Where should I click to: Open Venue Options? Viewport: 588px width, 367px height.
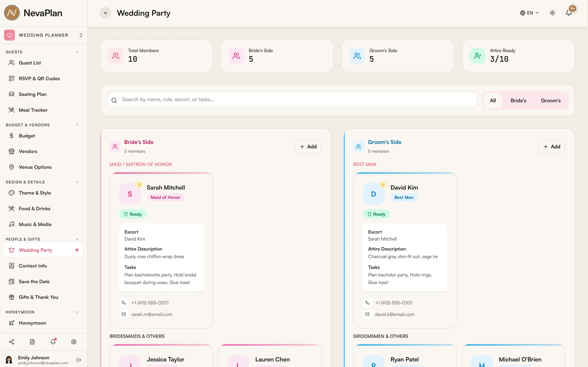tap(44, 167)
